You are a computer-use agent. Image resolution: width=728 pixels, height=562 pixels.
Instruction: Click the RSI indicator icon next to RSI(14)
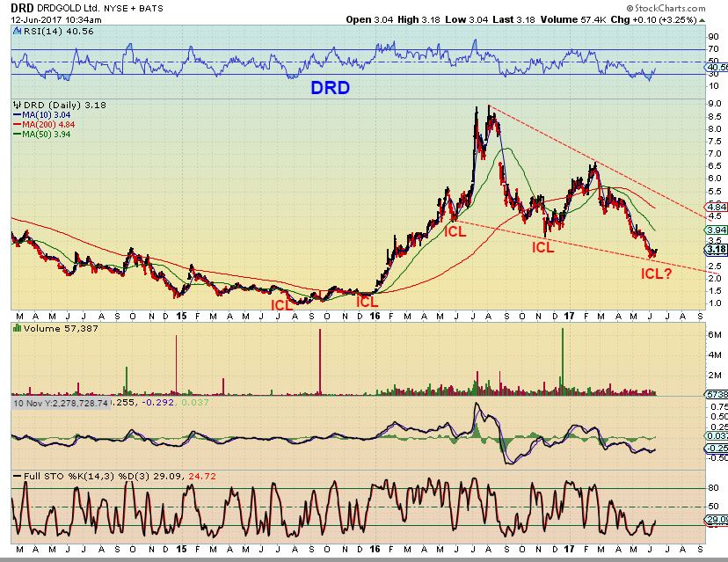(18, 32)
